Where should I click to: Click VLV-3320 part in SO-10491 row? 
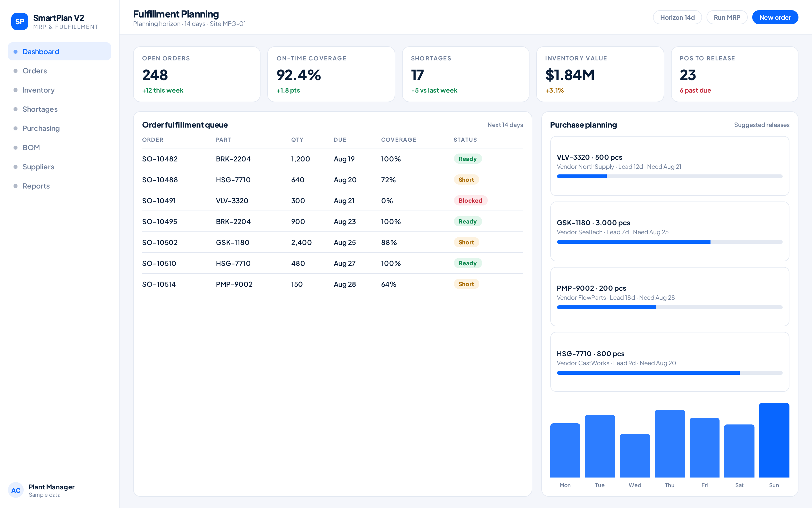click(232, 201)
